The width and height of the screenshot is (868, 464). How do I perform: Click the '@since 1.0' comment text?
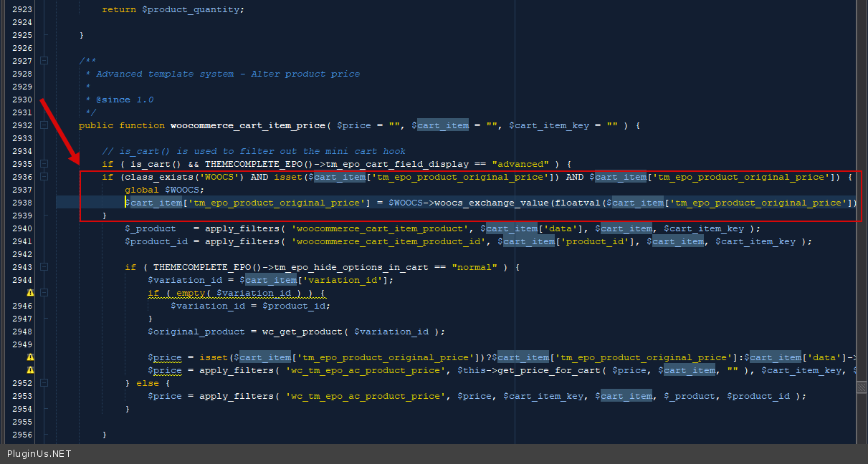pyautogui.click(x=124, y=100)
